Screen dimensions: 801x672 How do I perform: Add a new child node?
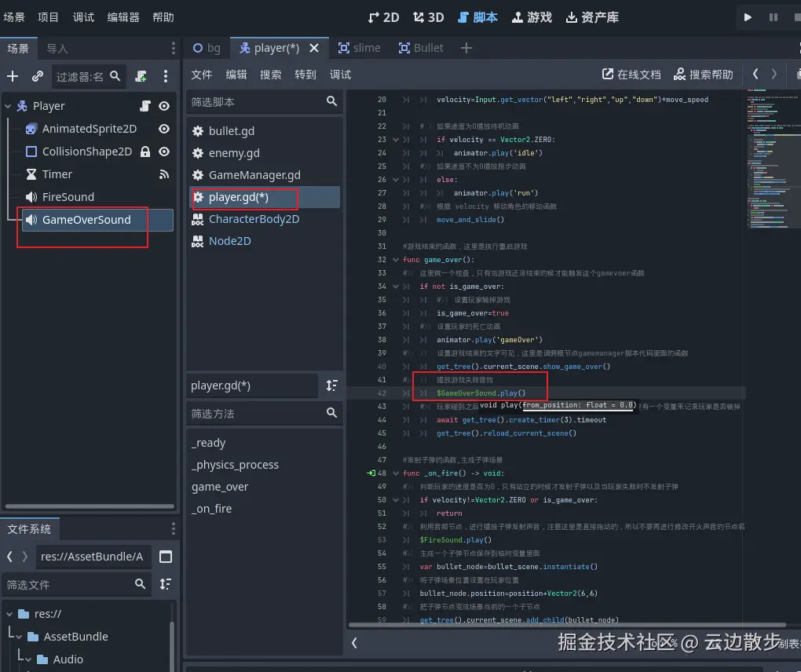(x=13, y=77)
